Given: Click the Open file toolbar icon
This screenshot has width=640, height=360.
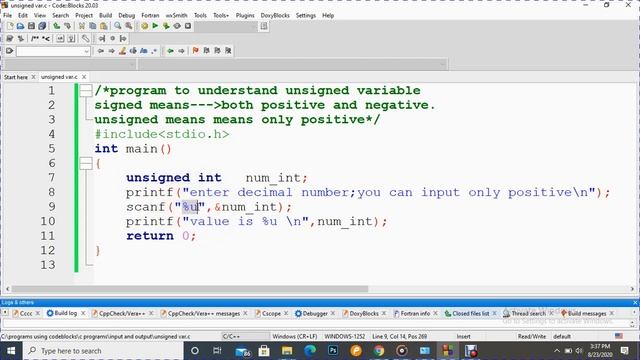Looking at the screenshot, I should [x=20, y=26].
